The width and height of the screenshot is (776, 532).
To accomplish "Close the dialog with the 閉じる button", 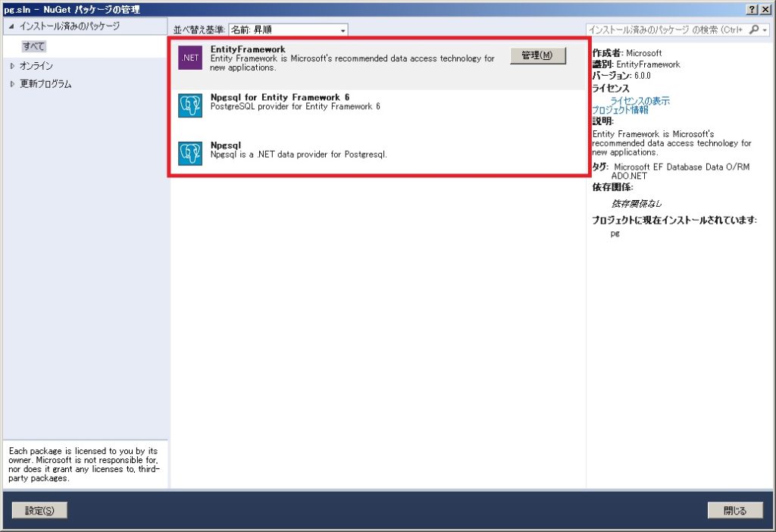I will pyautogui.click(x=736, y=509).
